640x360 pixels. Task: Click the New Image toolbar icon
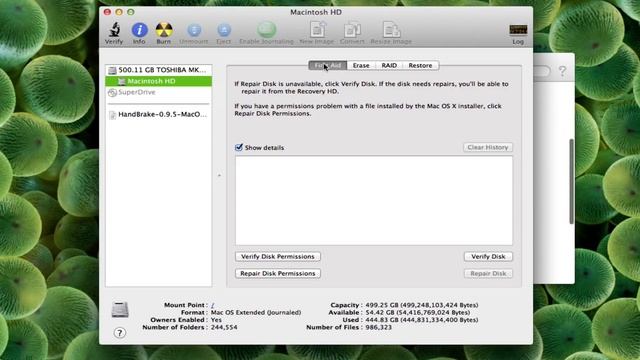pyautogui.click(x=317, y=30)
